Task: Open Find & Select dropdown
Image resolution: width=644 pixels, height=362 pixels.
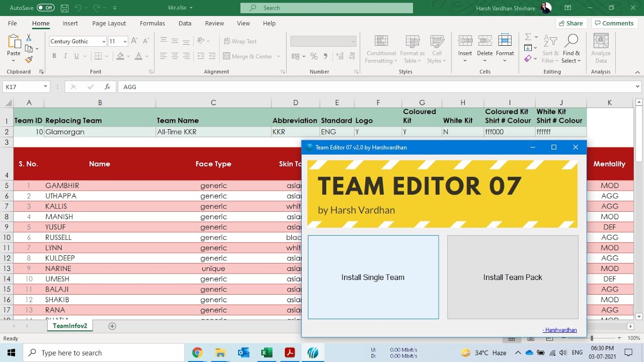Action: coord(572,49)
